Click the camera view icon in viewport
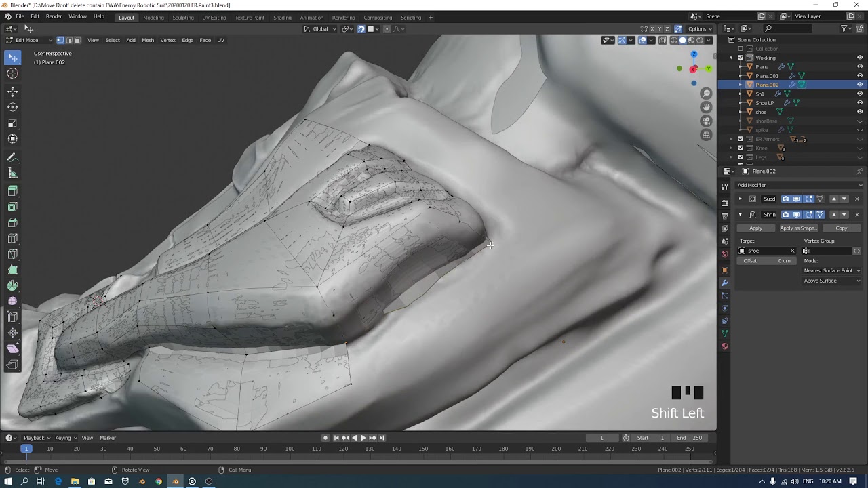Viewport: 868px width, 488px height. coord(706,121)
